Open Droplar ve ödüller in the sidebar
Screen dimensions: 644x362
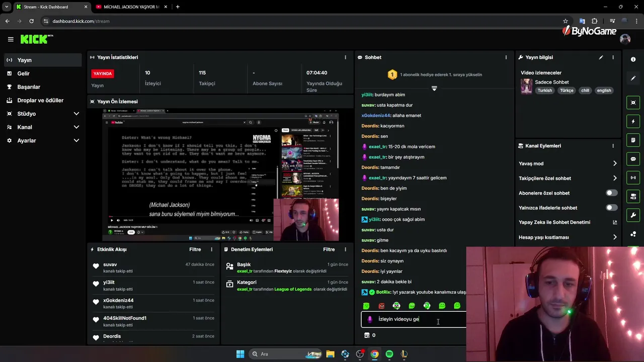coord(42,101)
